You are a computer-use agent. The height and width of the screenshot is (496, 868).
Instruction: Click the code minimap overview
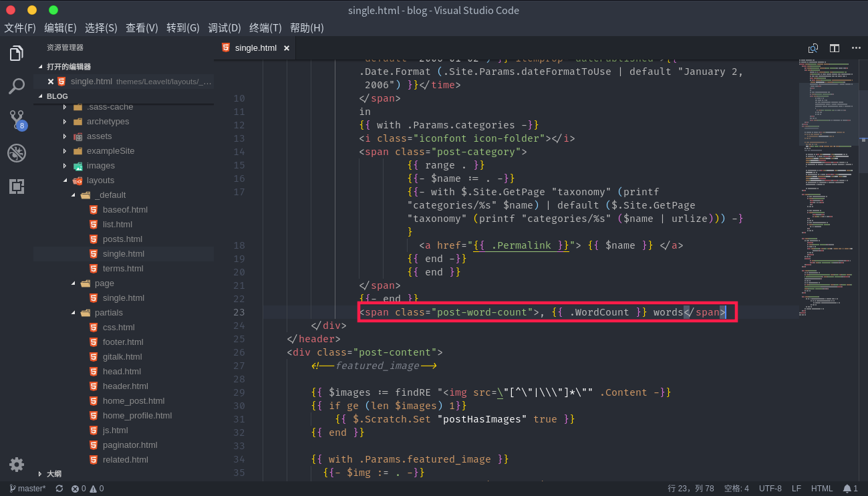(x=829, y=187)
